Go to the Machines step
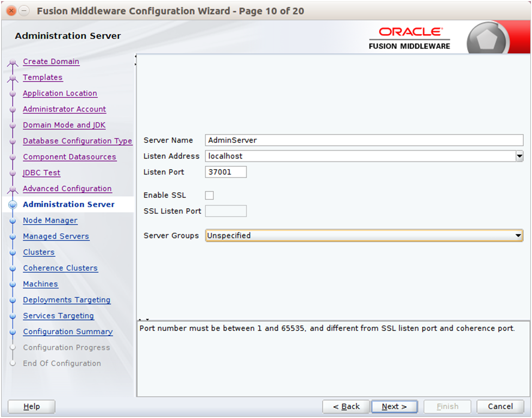Viewport: 532px width, 418px height. coord(40,284)
